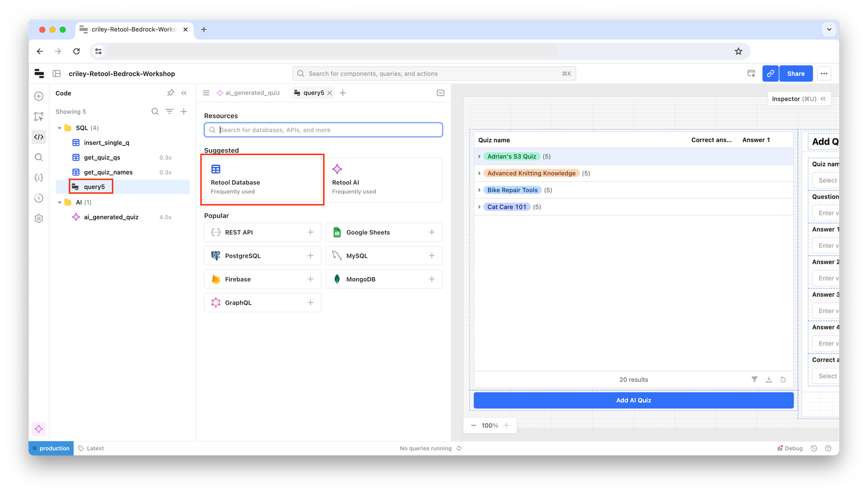The image size is (868, 493).
Task: Open the Component tree sidebar icon
Action: point(39,117)
